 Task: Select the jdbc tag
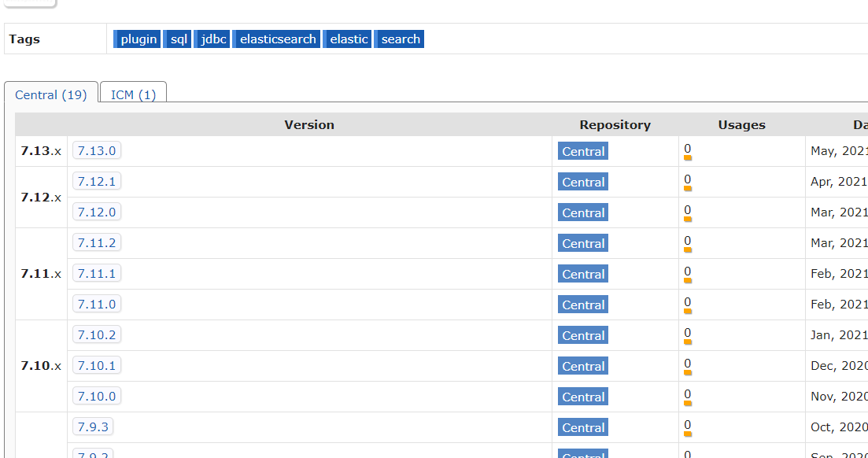point(212,39)
